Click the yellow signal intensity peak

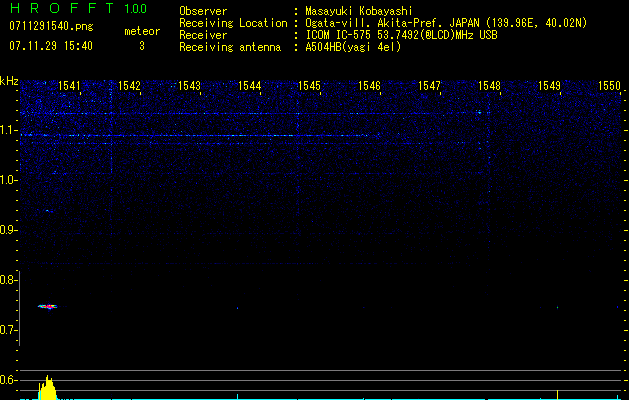[47, 388]
